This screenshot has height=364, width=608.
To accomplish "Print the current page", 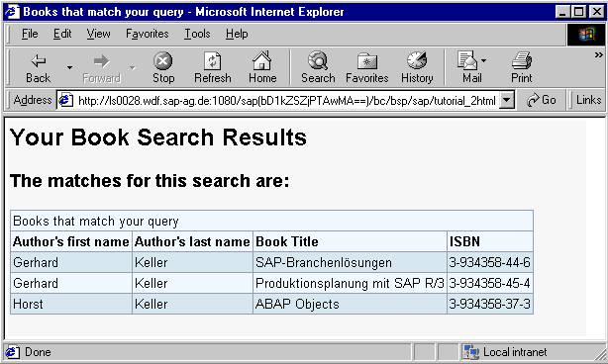I will coord(522,67).
